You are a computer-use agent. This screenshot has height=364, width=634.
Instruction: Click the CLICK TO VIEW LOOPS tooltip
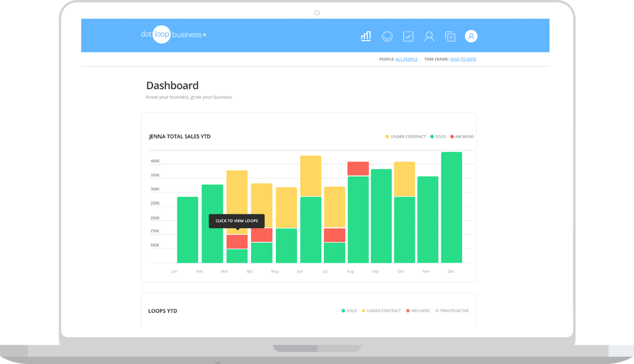pyautogui.click(x=237, y=221)
